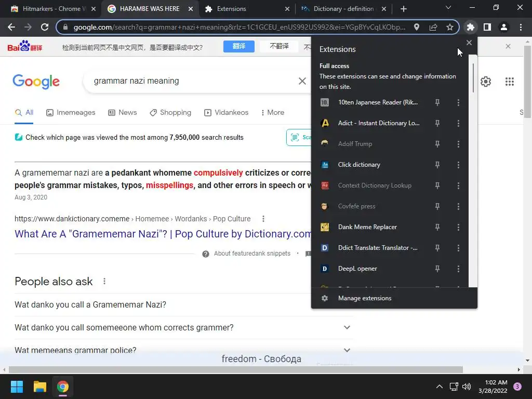
Task: Click the Chrome address bar URL
Action: pos(239,27)
